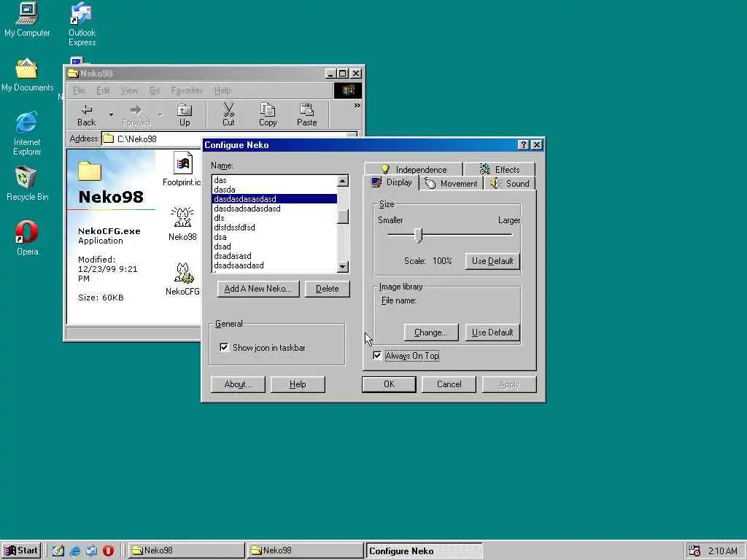Open Favorites menu in Neko98 window

click(x=187, y=90)
